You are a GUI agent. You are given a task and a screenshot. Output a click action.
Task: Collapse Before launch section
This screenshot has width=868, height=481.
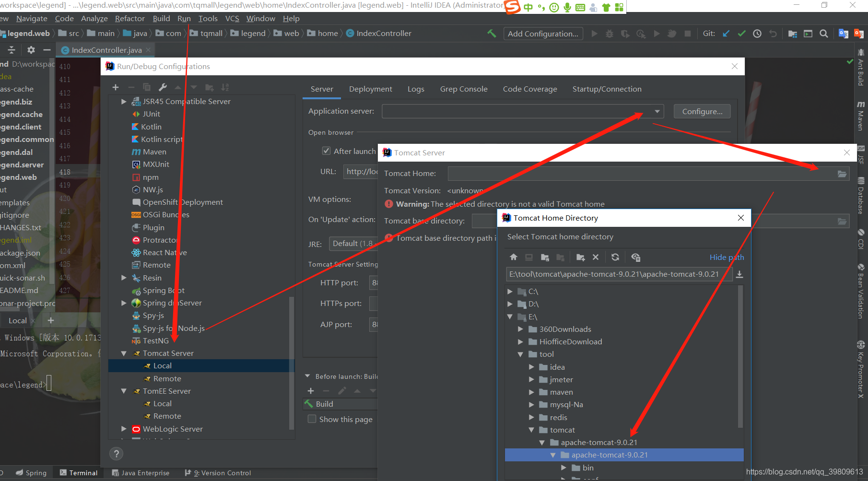(308, 376)
